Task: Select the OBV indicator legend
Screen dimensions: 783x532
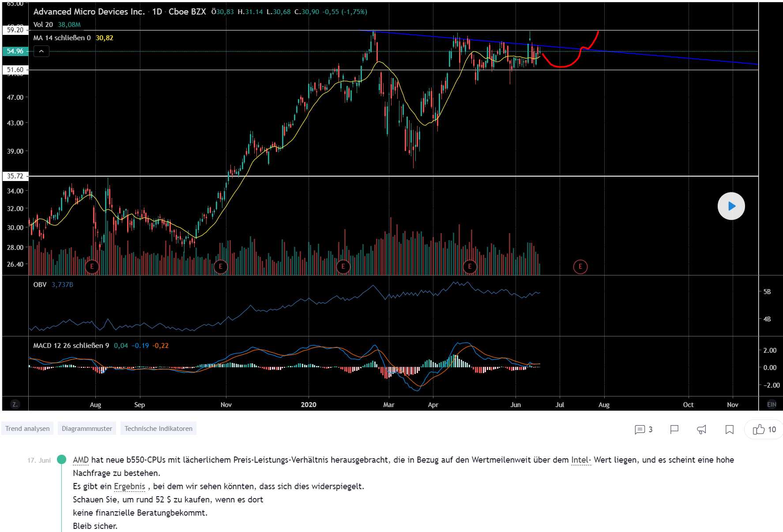Action: (x=40, y=285)
